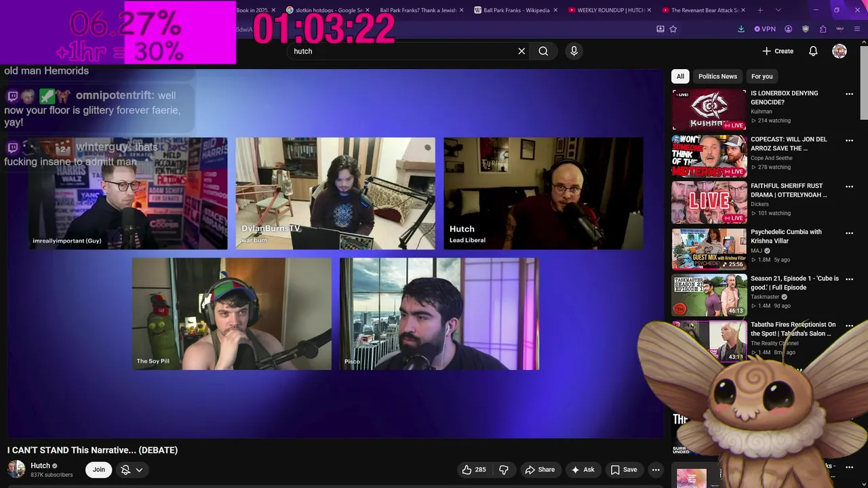Open 'COPECAST: WILL JON DEL ARROZ' video title

(789, 144)
